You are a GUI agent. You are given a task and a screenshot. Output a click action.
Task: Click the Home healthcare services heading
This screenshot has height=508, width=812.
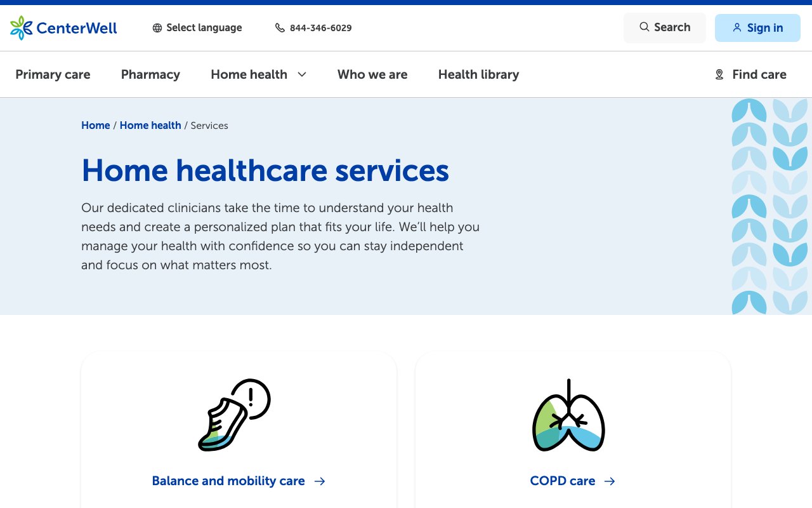[265, 170]
